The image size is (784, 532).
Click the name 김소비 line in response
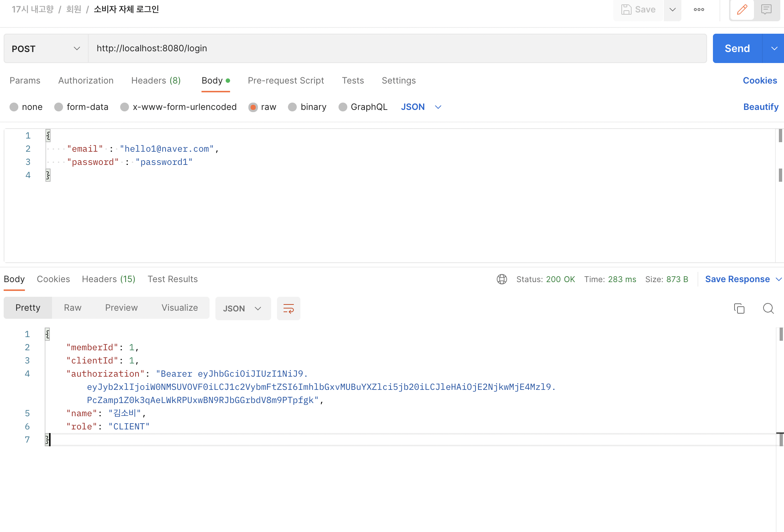coord(106,413)
